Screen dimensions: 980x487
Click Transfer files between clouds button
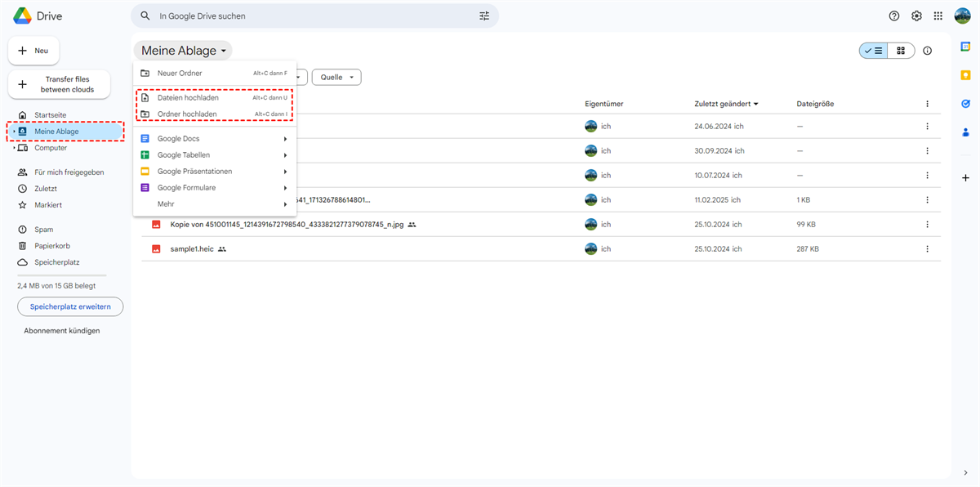point(59,84)
